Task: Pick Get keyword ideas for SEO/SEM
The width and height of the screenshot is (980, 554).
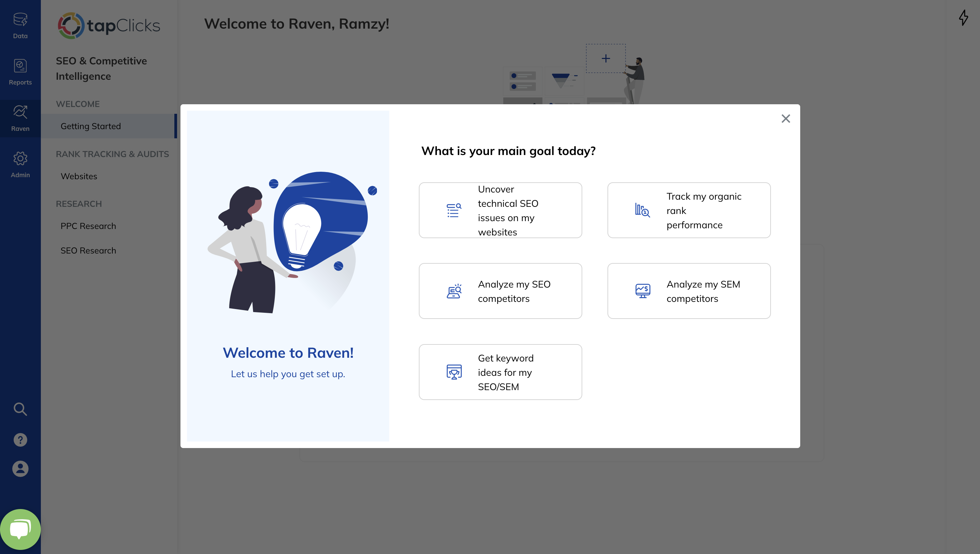Action: pos(500,372)
